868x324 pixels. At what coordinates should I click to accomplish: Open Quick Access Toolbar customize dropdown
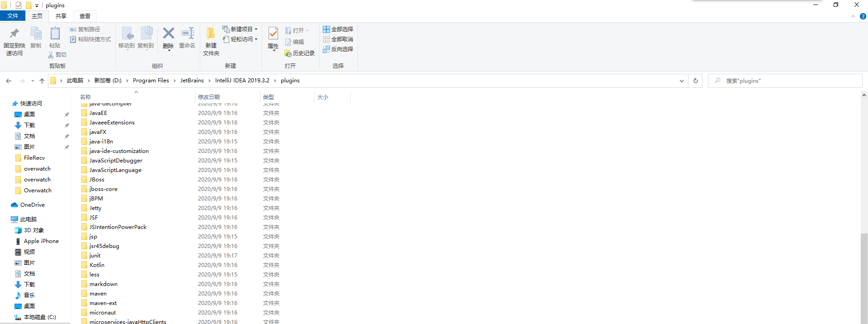[37, 5]
